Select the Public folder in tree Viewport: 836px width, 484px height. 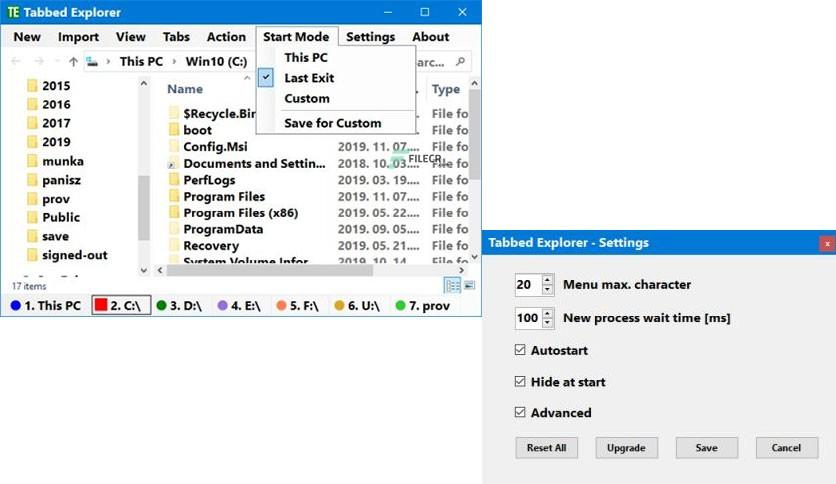(61, 217)
